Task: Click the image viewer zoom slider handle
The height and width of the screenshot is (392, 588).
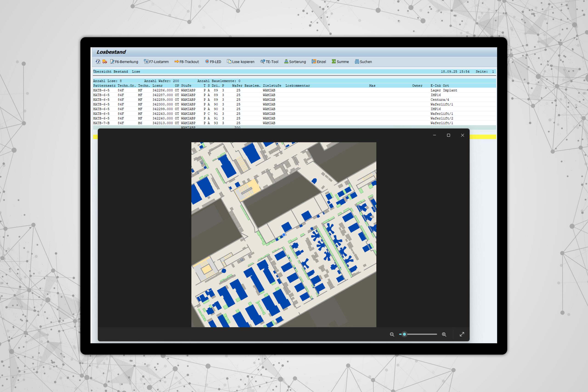Action: [404, 334]
